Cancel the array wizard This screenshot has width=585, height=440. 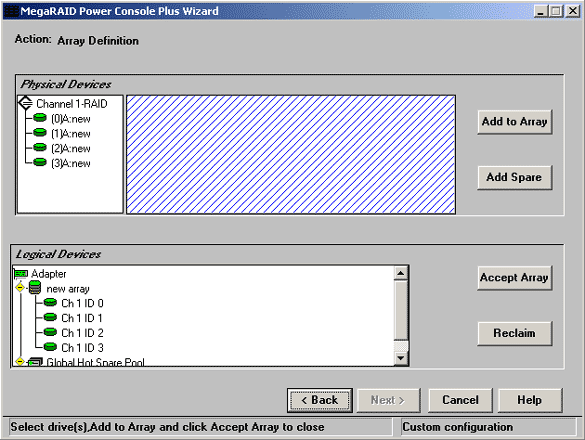coord(460,400)
